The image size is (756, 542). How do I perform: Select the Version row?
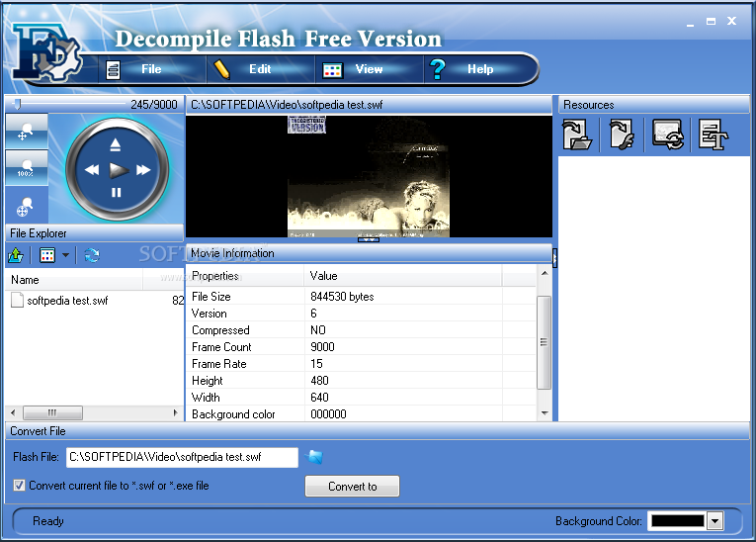click(362, 314)
